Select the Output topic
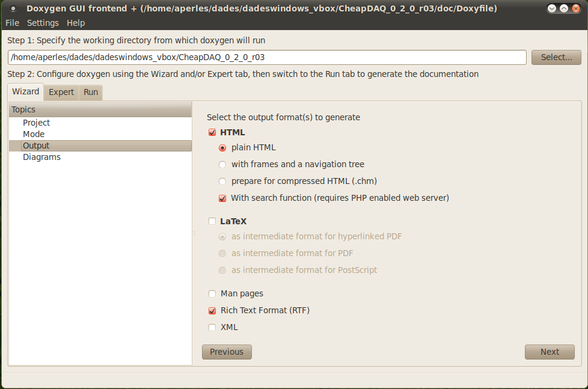This screenshot has height=389, width=588. 100,145
